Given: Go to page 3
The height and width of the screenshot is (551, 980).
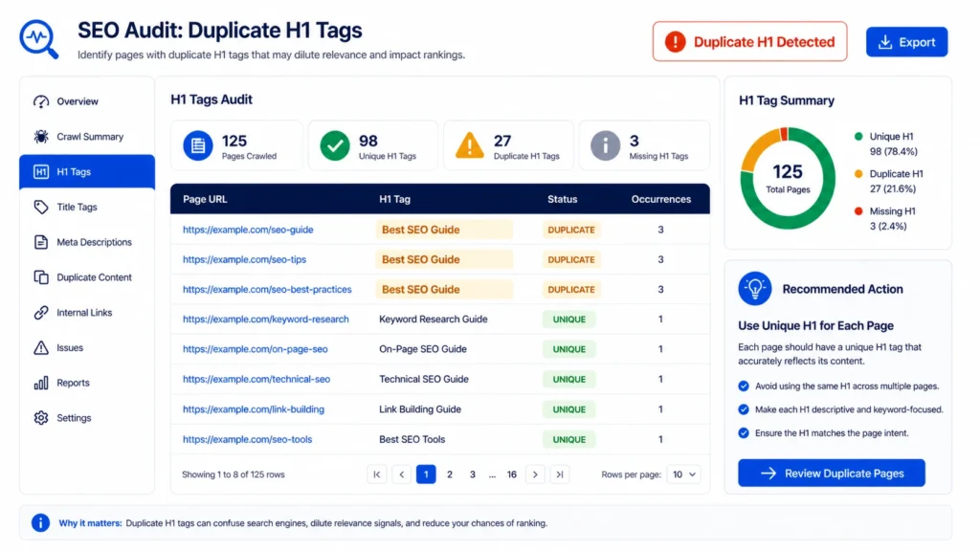Looking at the screenshot, I should pyautogui.click(x=473, y=474).
